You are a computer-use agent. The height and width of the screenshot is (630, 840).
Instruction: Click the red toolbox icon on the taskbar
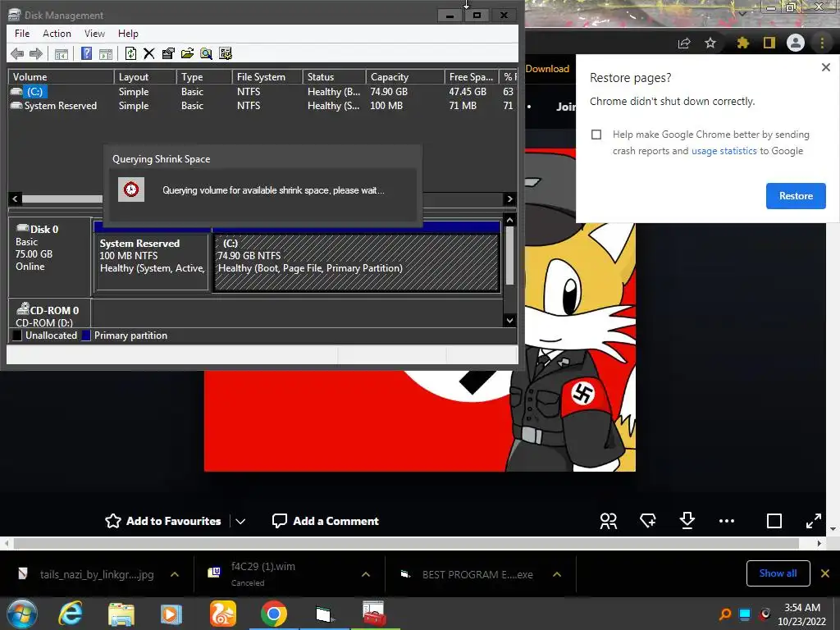[374, 614]
